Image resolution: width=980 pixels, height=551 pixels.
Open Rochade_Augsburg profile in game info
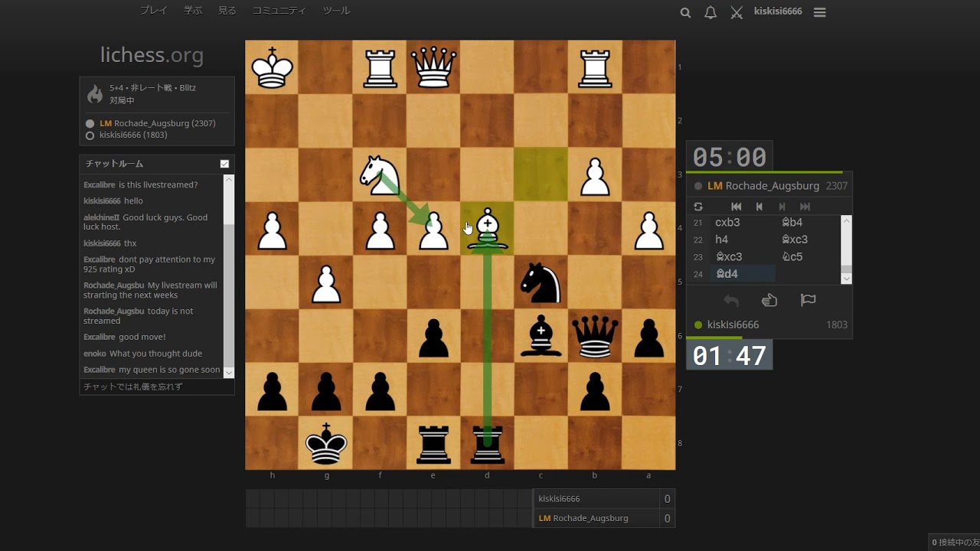point(157,123)
